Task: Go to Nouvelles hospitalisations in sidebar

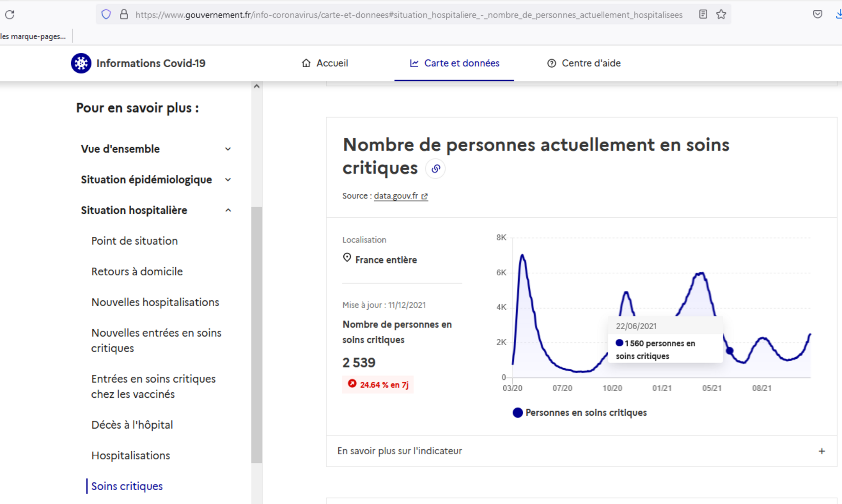Action: 155,302
